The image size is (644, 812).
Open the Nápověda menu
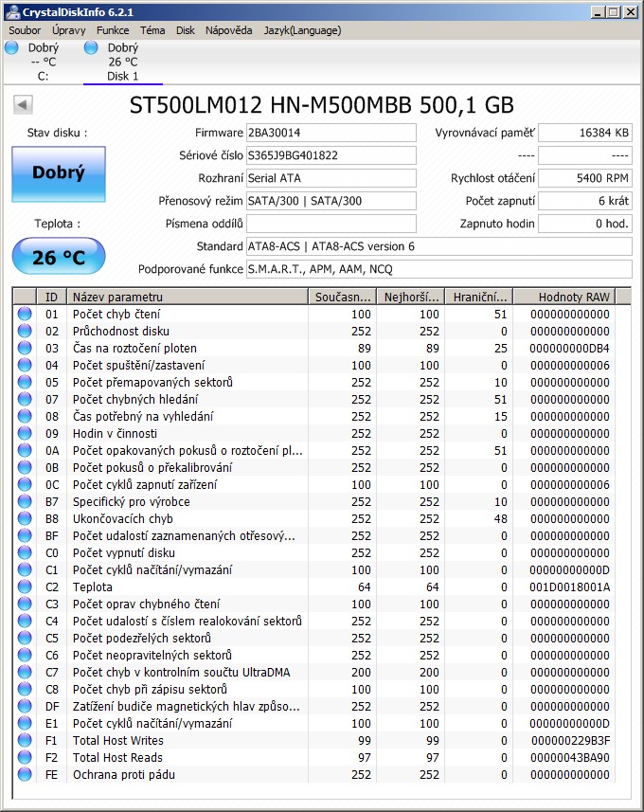tap(228, 30)
